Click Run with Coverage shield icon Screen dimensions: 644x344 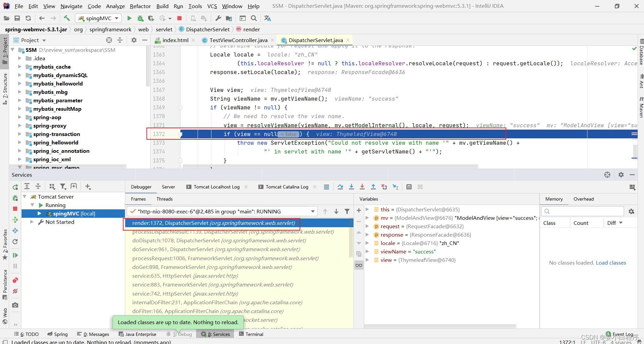151,18
